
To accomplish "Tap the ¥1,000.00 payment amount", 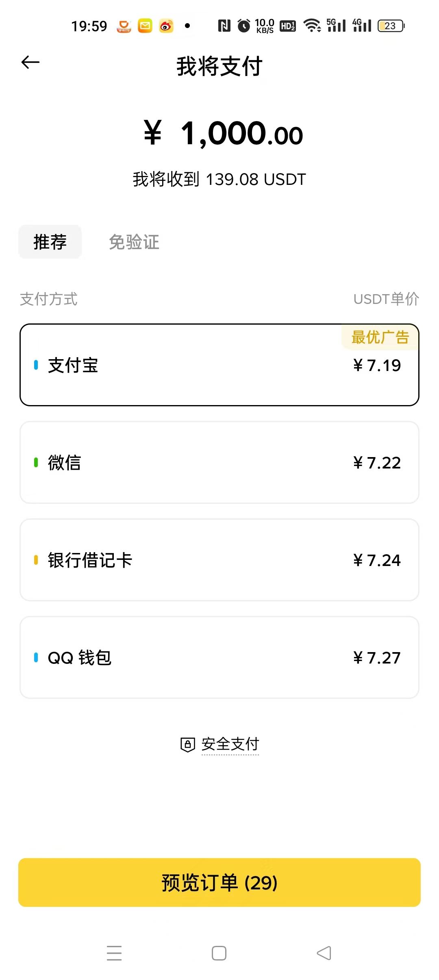I will (223, 133).
